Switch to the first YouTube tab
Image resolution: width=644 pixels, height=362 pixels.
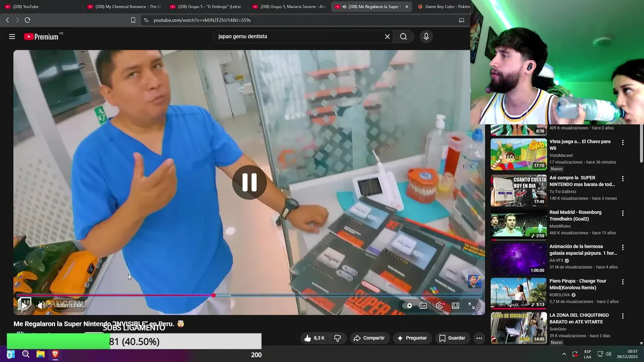click(41, 7)
